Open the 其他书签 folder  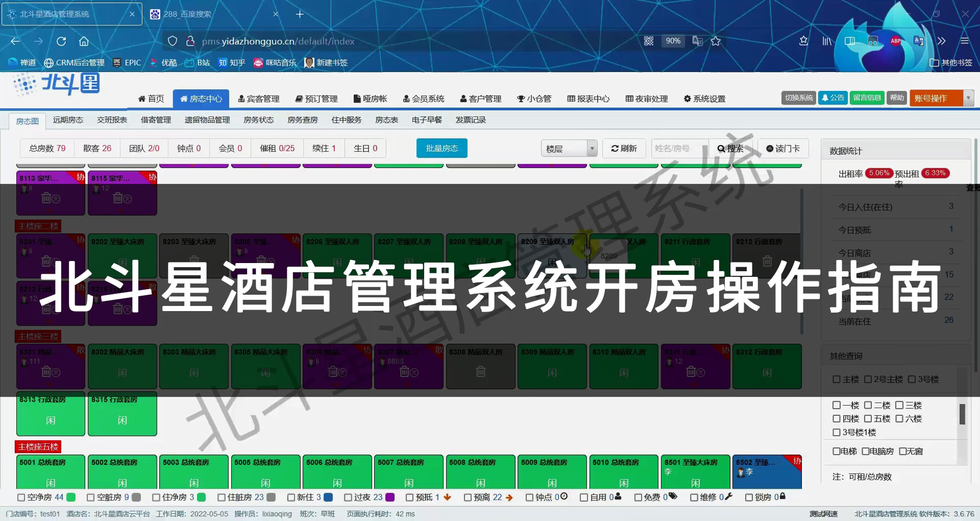951,62
